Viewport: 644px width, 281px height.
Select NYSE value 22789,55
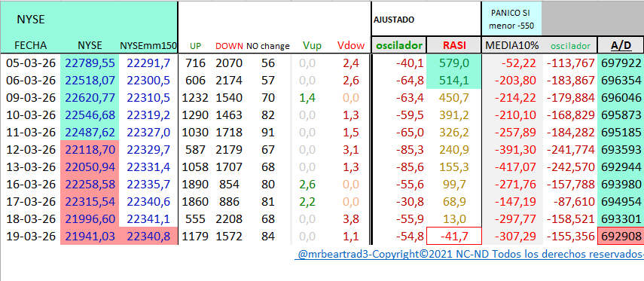pos(90,63)
